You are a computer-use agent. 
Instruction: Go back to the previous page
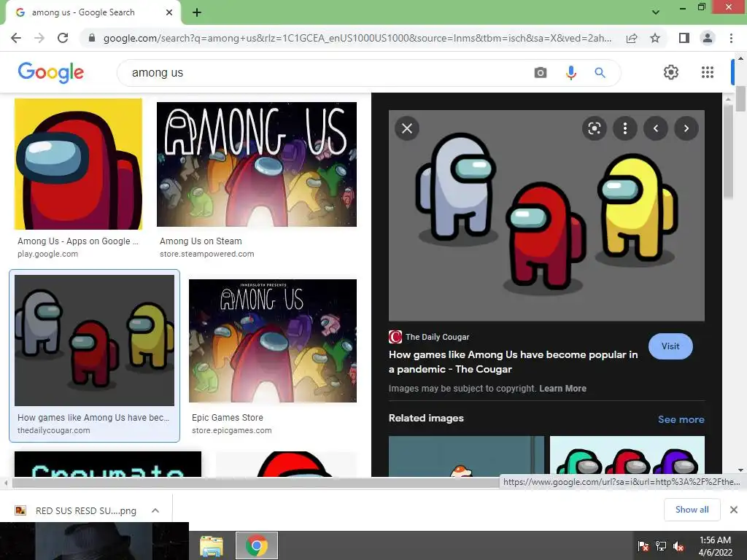tap(16, 38)
